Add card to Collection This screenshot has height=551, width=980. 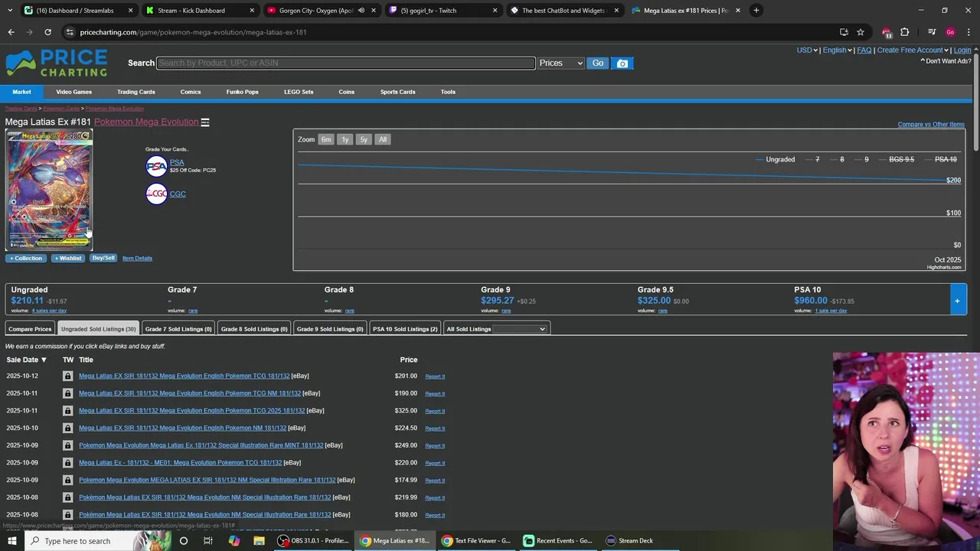click(26, 259)
